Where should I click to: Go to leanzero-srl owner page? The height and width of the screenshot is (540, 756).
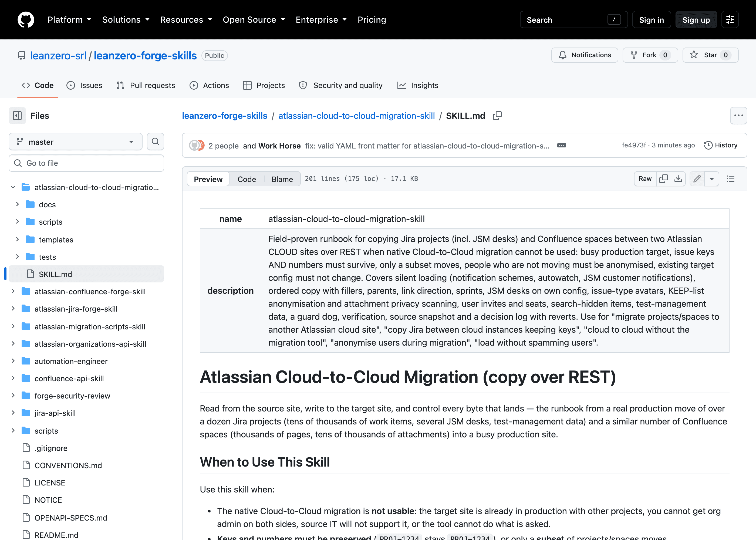click(58, 56)
